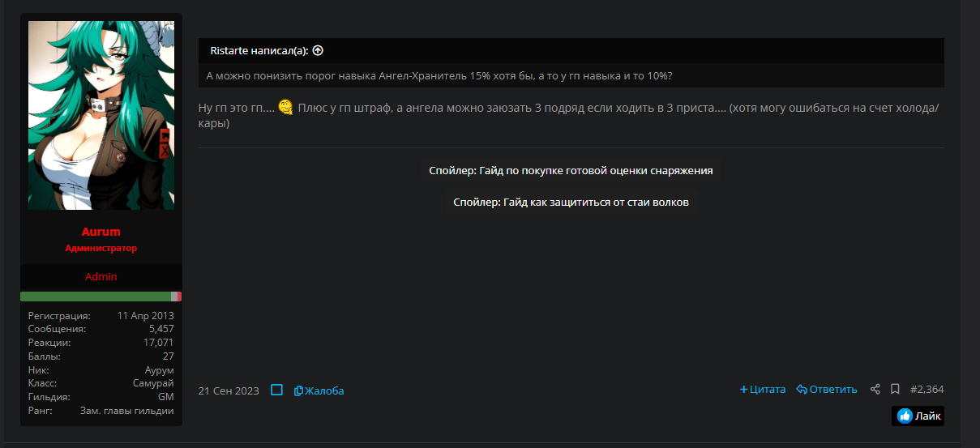Expand the quoted text from Ristarte
The height and width of the screenshot is (448, 980).
571,76
